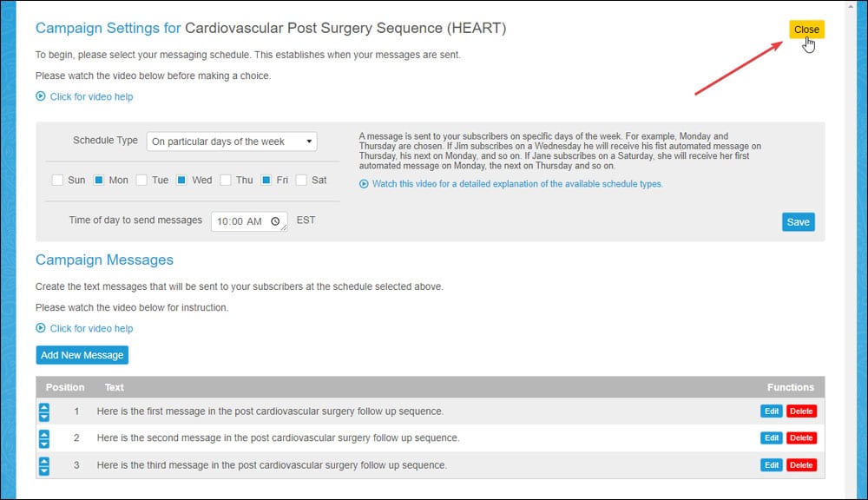Move message 2 down with arrow icon
868x500 pixels.
pyautogui.click(x=43, y=444)
